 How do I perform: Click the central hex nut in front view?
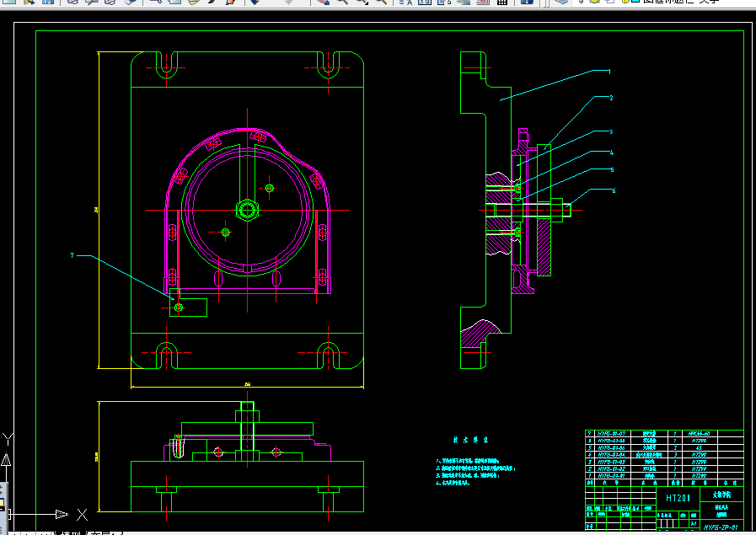tap(246, 209)
